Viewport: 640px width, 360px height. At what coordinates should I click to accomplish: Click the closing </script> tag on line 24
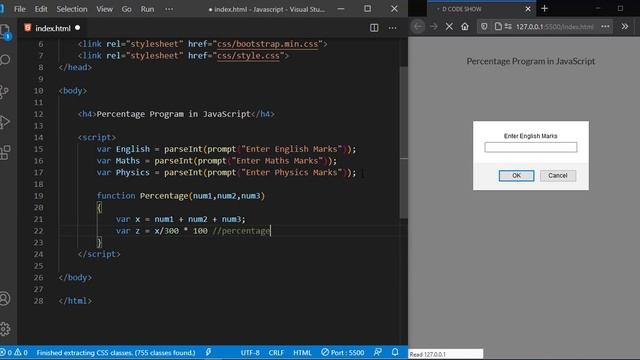click(99, 254)
